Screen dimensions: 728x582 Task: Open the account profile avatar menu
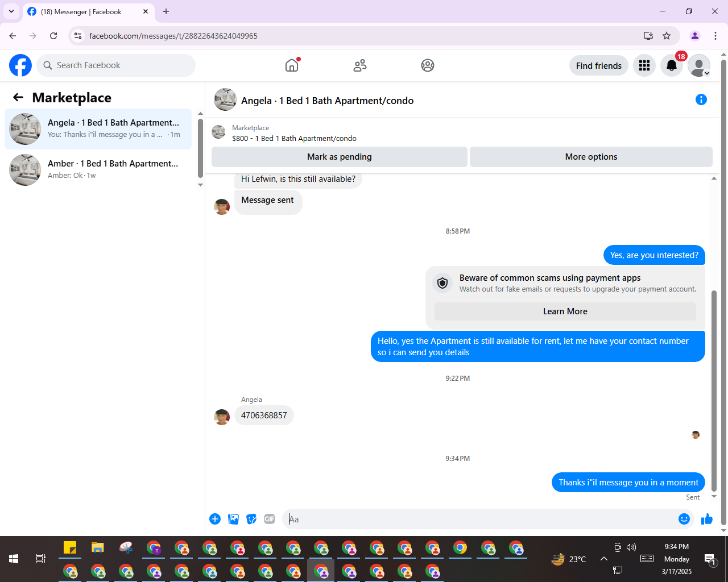[x=699, y=65]
